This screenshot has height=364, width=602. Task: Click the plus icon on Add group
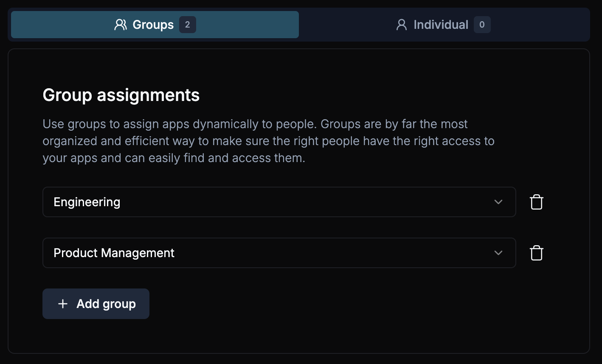click(62, 304)
